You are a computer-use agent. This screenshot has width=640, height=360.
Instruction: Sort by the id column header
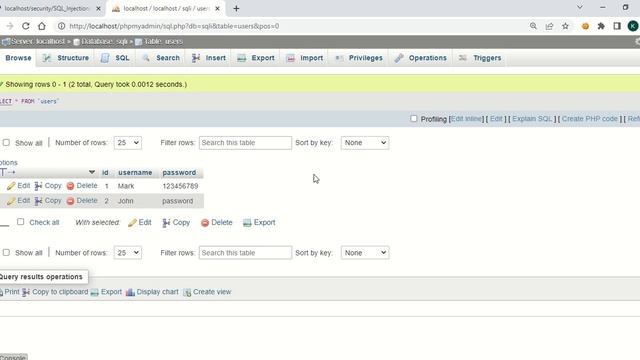pos(105,173)
